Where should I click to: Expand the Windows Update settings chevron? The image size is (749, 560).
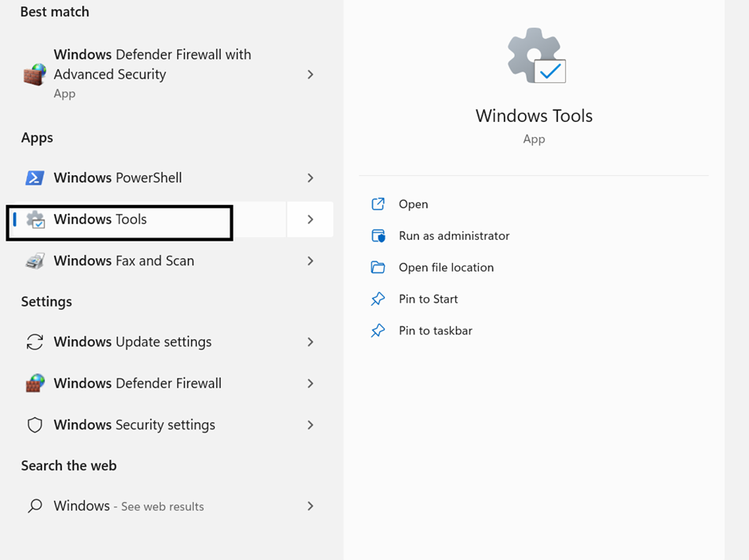pos(311,342)
